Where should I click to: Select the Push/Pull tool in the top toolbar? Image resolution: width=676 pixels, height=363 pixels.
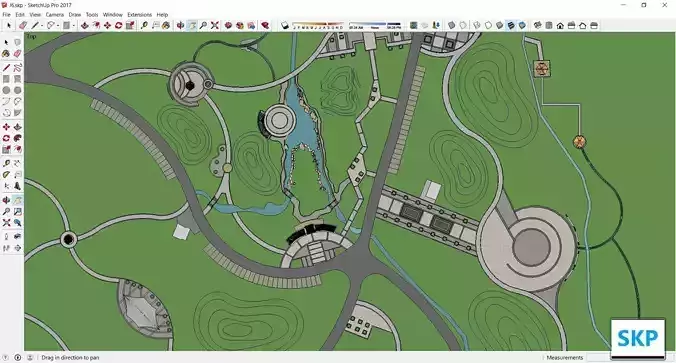[x=84, y=26]
